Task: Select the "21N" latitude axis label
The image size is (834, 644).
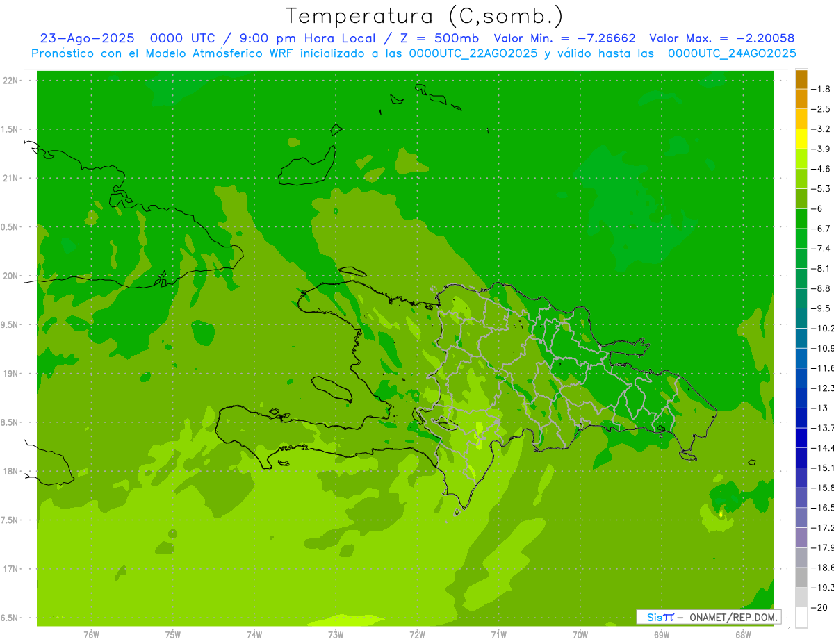Action: [x=10, y=178]
